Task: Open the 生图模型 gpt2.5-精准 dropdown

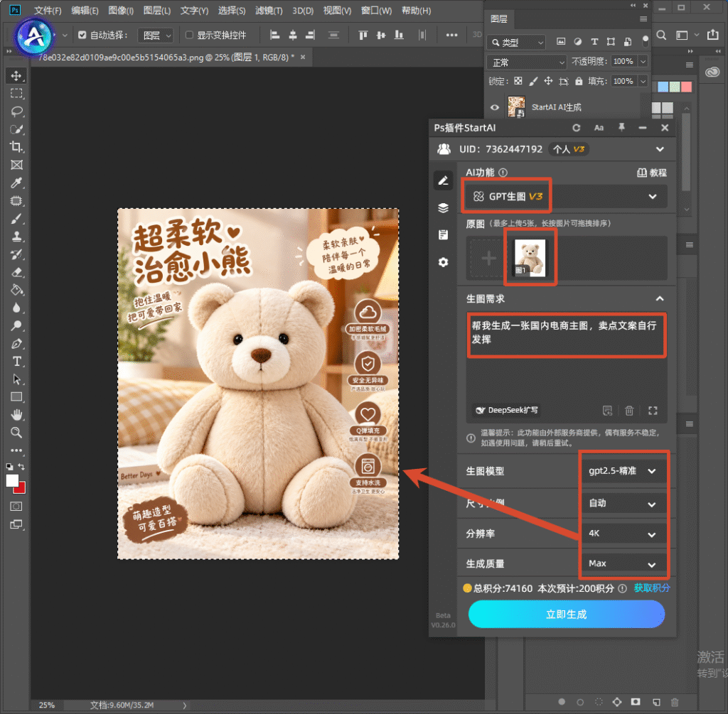Action: tap(623, 471)
